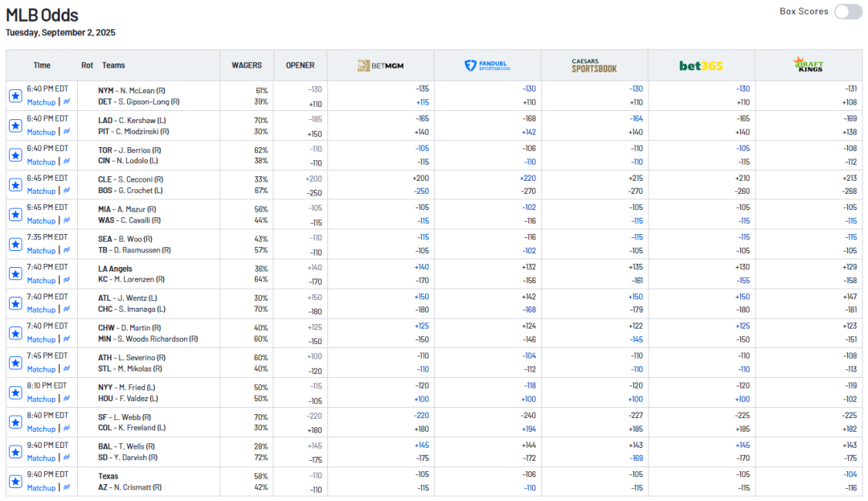Click the OPENER column header
The height and width of the screenshot is (501, 868).
click(x=300, y=66)
